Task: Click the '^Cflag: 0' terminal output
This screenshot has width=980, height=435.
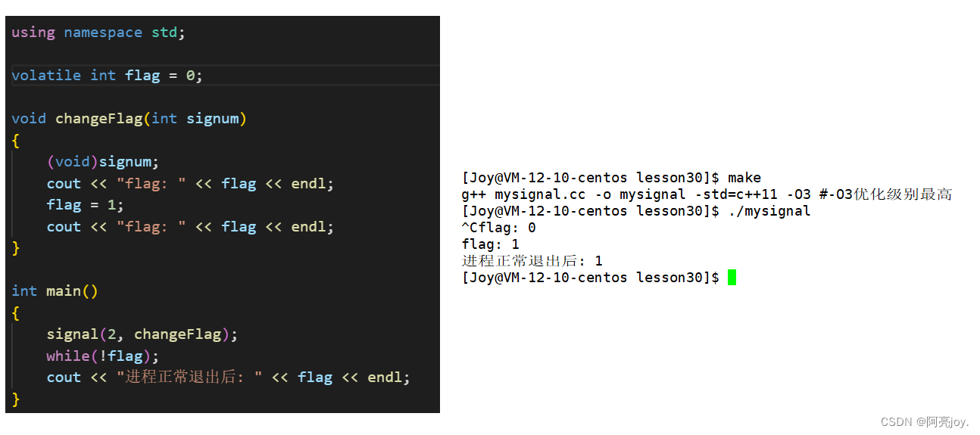Action: point(499,228)
